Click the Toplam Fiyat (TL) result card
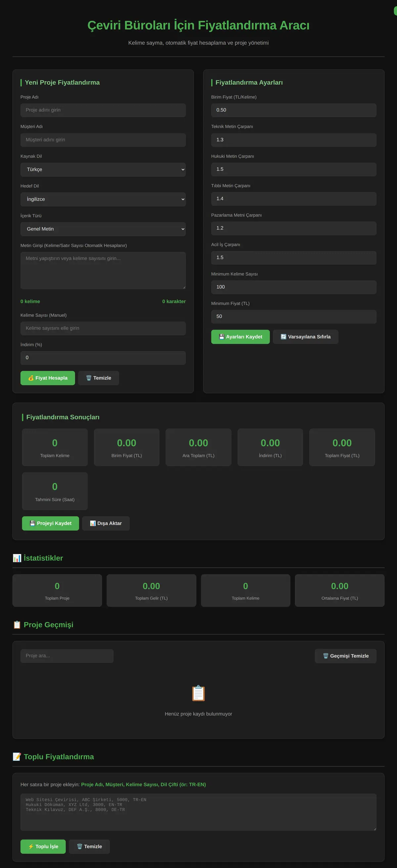Image resolution: width=397 pixels, height=868 pixels. (342, 447)
